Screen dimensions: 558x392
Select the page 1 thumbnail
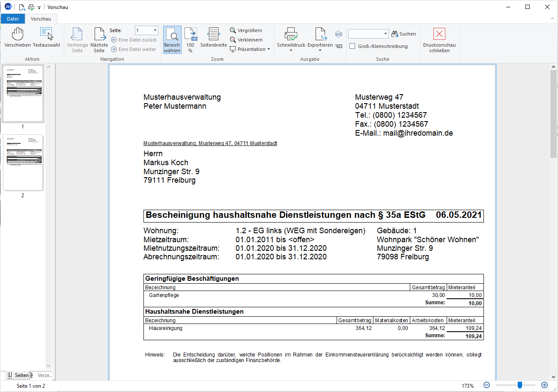[x=23, y=94]
